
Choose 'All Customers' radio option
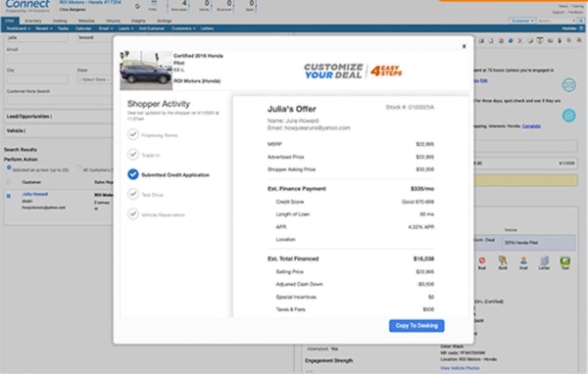79,167
